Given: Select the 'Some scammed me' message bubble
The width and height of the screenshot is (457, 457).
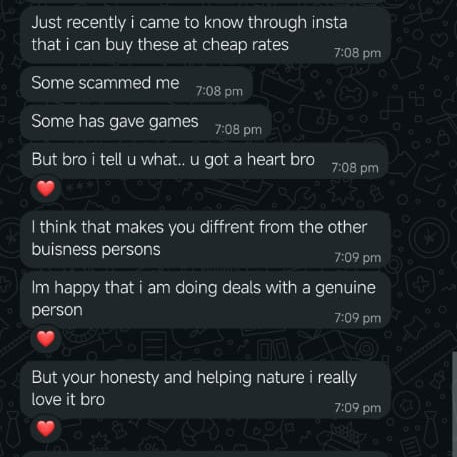Looking at the screenshot, I should tap(136, 84).
